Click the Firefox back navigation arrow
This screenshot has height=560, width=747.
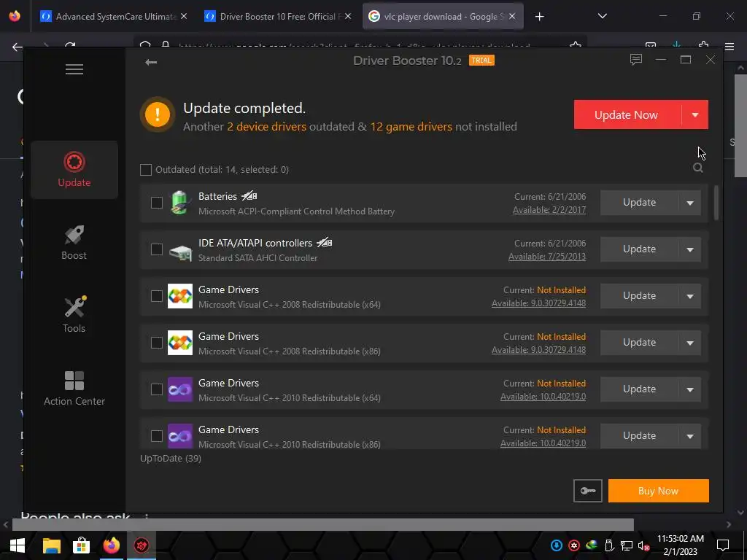pyautogui.click(x=18, y=47)
